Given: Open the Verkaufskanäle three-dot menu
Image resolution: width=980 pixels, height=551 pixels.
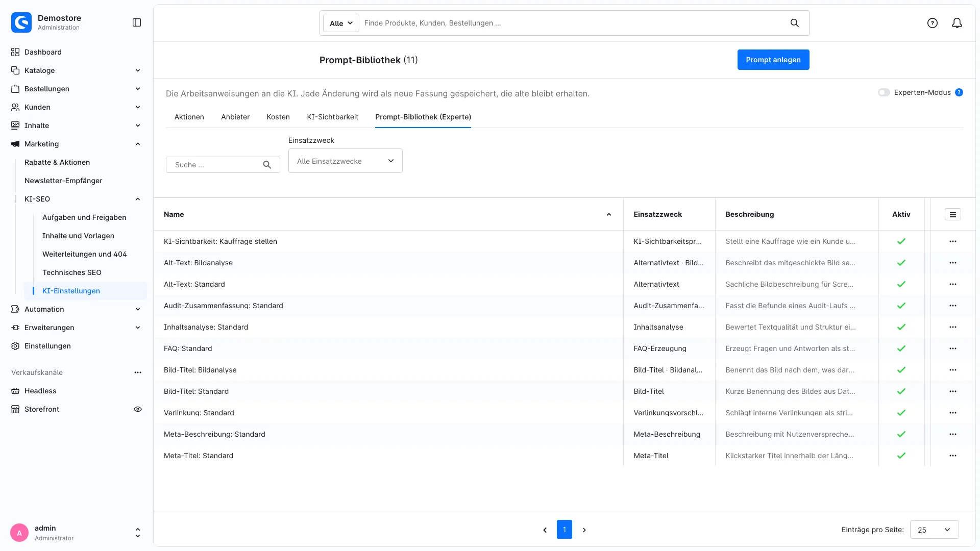Looking at the screenshot, I should tap(138, 372).
